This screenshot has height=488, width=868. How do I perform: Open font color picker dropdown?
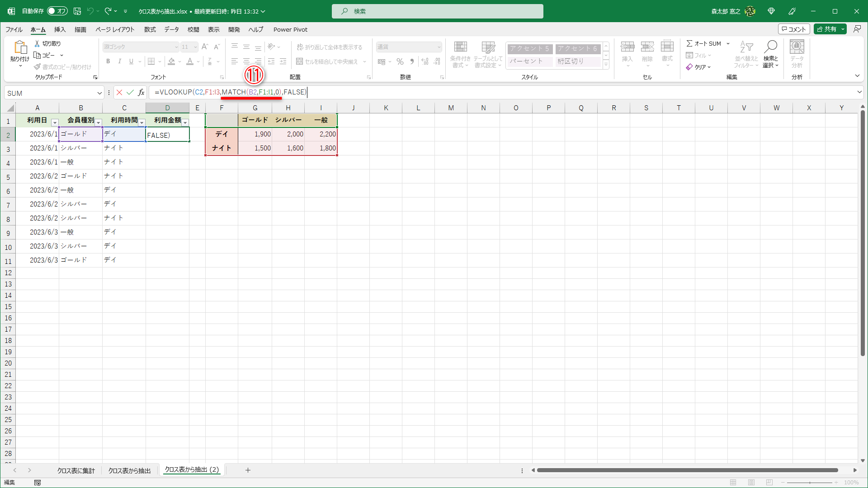click(198, 61)
